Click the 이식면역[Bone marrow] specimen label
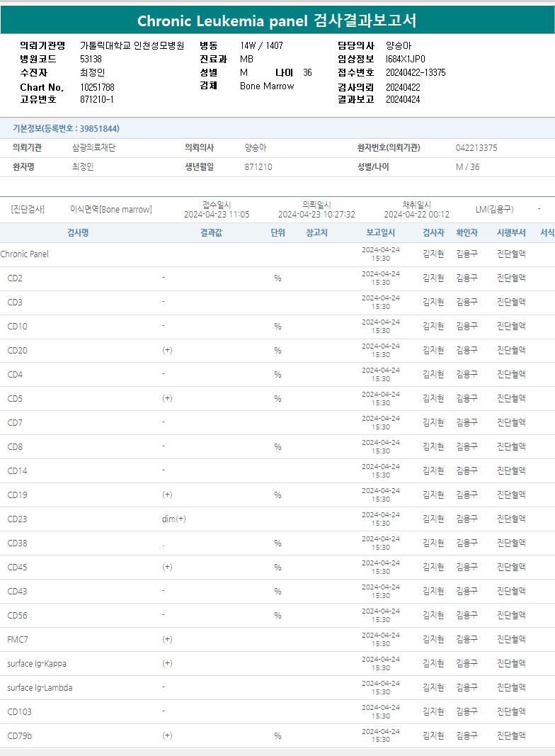 (x=111, y=210)
